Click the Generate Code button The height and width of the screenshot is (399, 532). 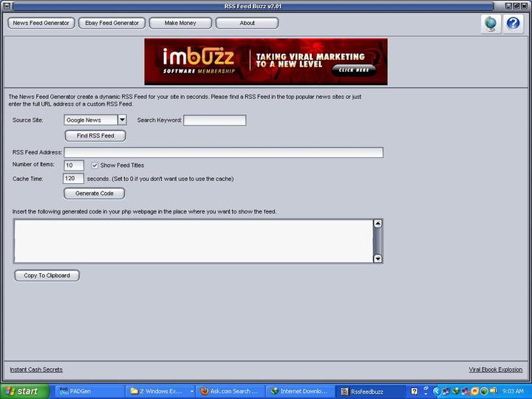95,194
